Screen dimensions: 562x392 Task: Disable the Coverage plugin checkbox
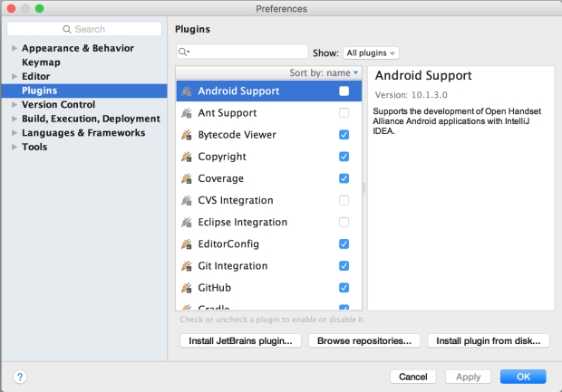tap(344, 178)
